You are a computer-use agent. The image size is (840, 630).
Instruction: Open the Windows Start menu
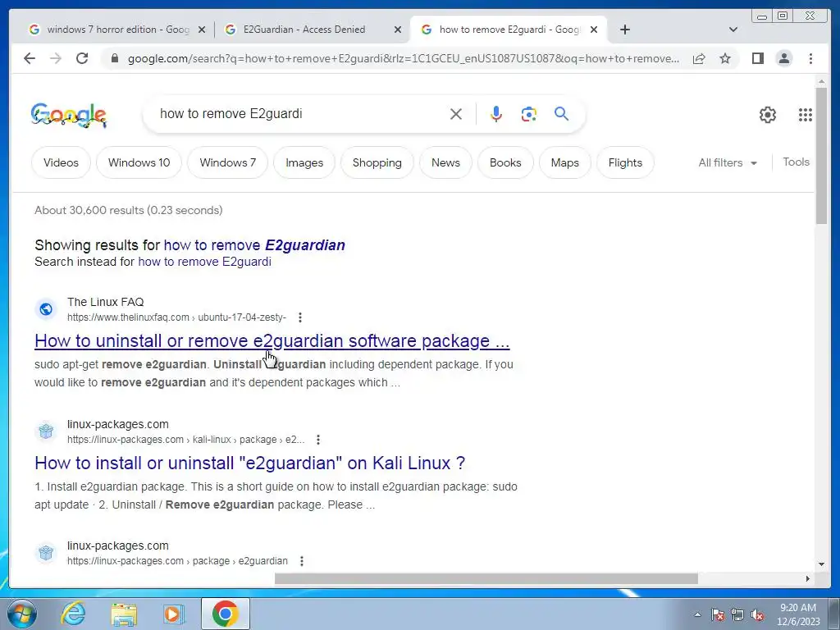pos(21,614)
